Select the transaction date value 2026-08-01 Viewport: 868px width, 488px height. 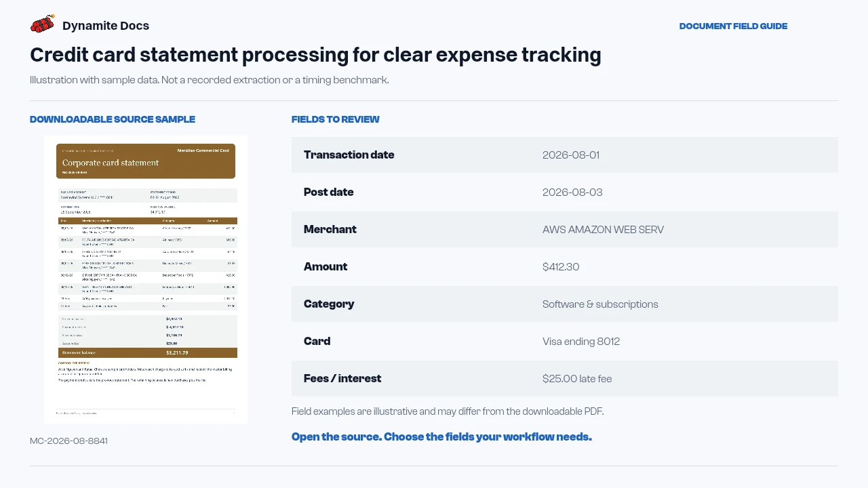571,155
